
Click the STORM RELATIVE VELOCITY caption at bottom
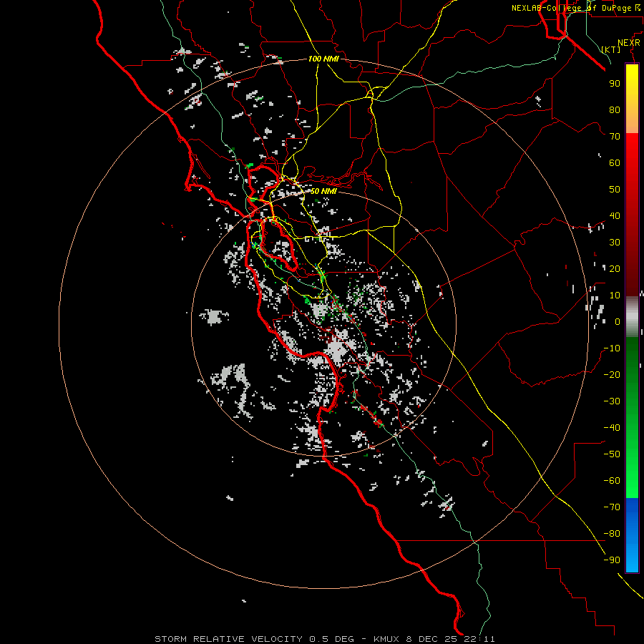point(324,639)
